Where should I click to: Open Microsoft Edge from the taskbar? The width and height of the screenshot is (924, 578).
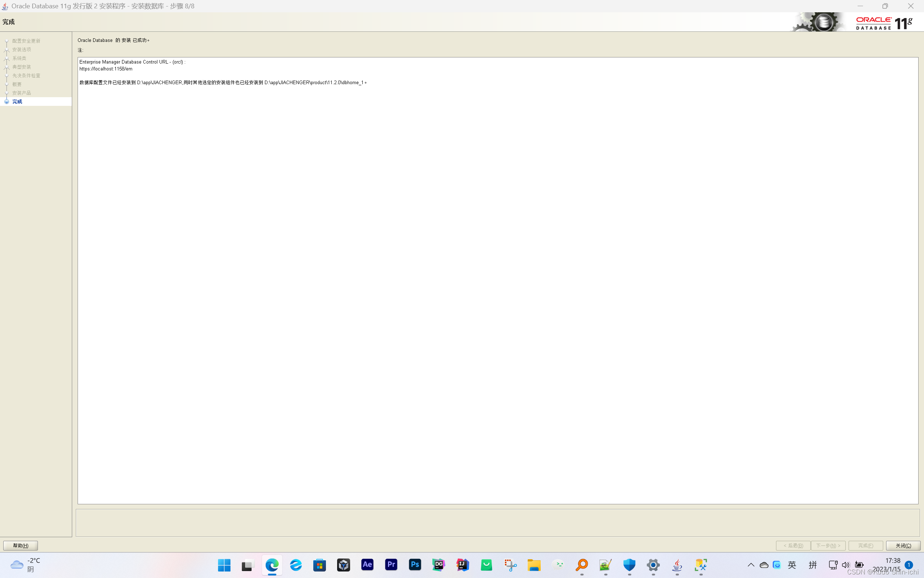pyautogui.click(x=272, y=565)
